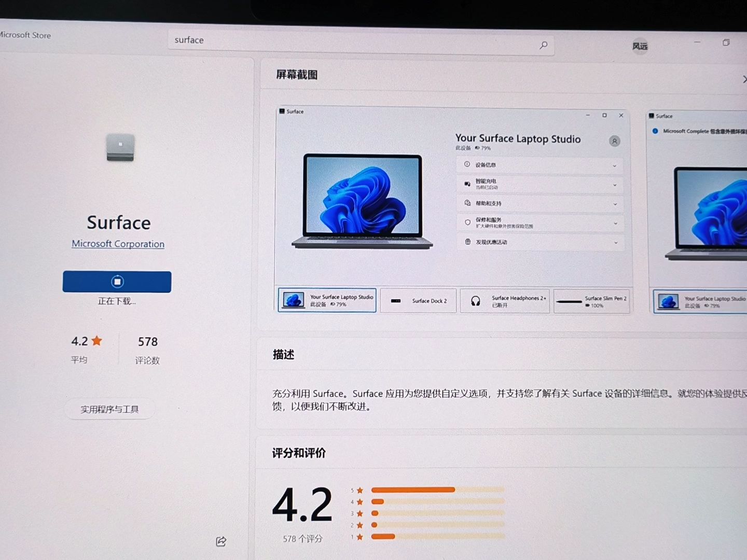747x560 pixels.
Task: Click the Surface app name heading
Action: tap(119, 222)
